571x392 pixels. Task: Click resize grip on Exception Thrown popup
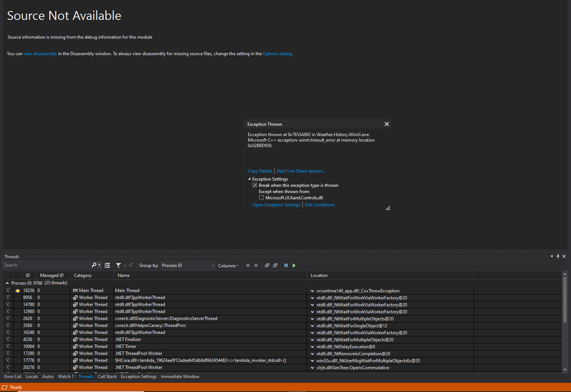click(388, 208)
